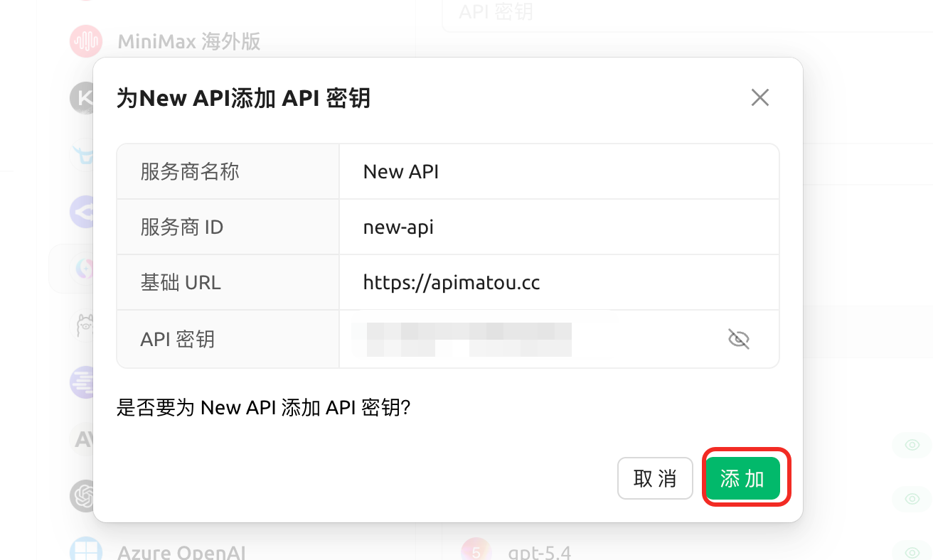Image resolution: width=933 pixels, height=560 pixels.
Task: Click the 服务商 ID label
Action: (182, 227)
